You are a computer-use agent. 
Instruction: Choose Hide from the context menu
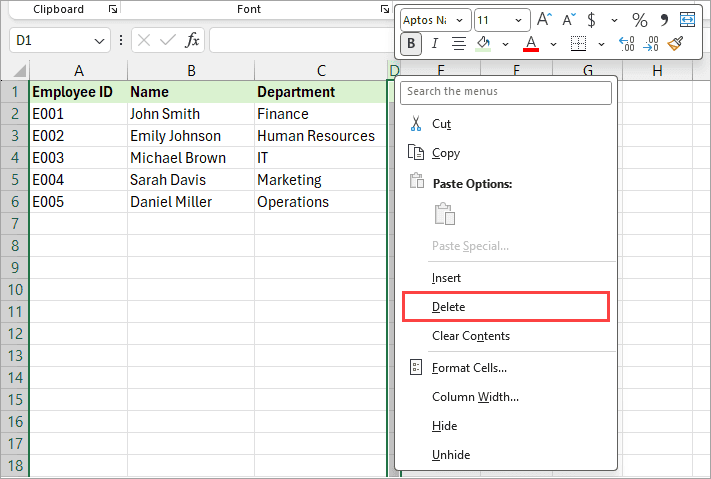(506, 425)
